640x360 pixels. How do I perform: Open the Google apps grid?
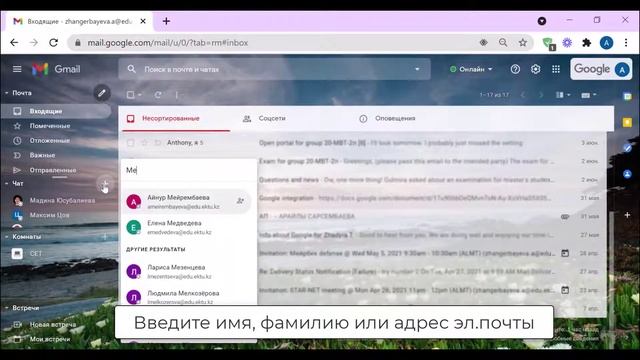pos(556,69)
